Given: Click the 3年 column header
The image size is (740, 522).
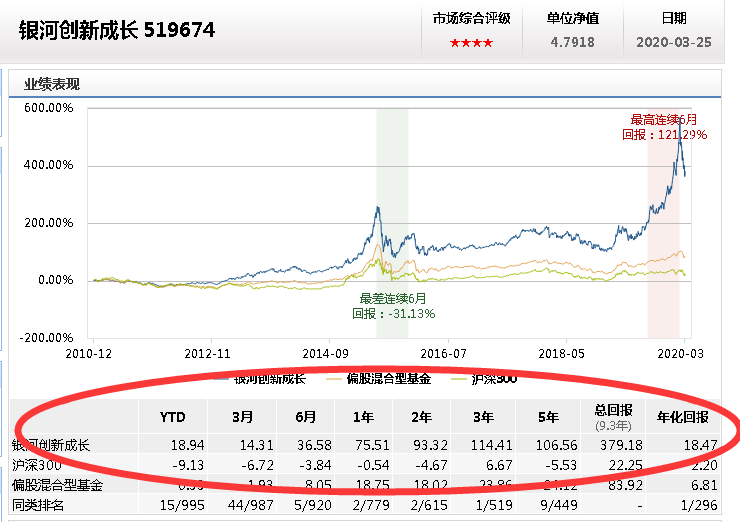Looking at the screenshot, I should click(484, 417).
